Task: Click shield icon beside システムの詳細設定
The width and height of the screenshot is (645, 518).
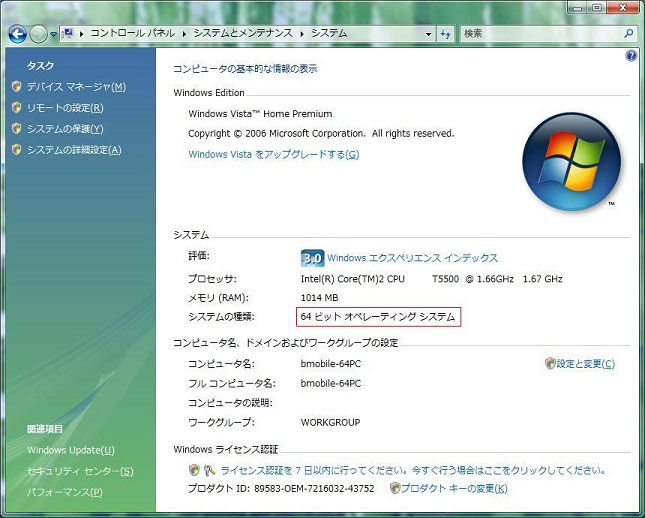Action: (x=16, y=149)
